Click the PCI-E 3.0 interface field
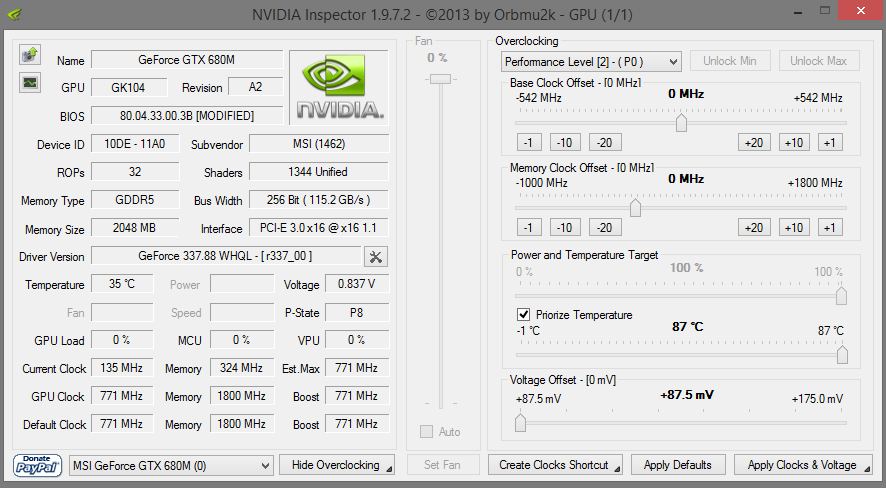This screenshot has height=488, width=886. [319, 228]
